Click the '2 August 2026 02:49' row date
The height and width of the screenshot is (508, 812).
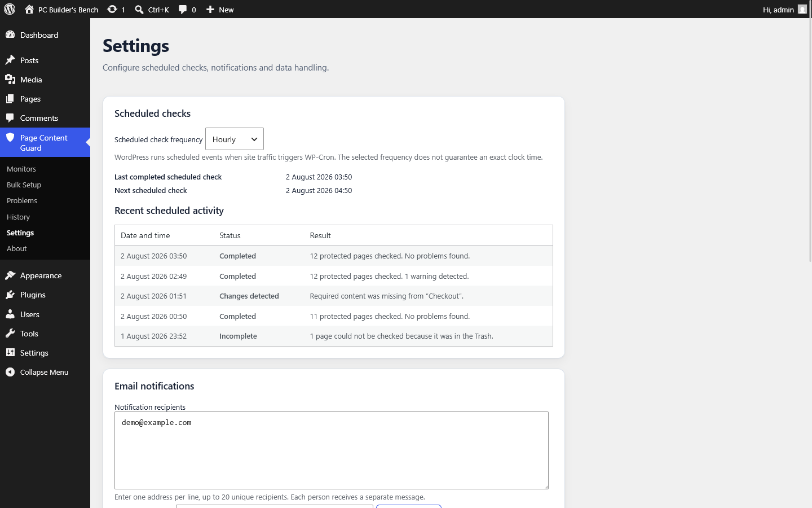154,276
